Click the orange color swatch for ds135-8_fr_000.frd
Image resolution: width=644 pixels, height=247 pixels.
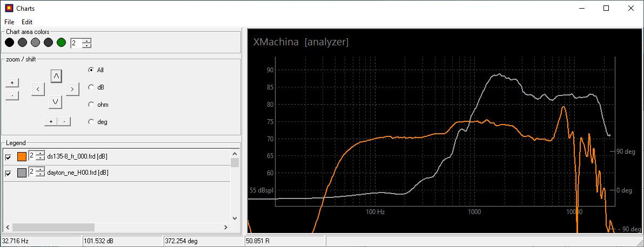coord(22,157)
